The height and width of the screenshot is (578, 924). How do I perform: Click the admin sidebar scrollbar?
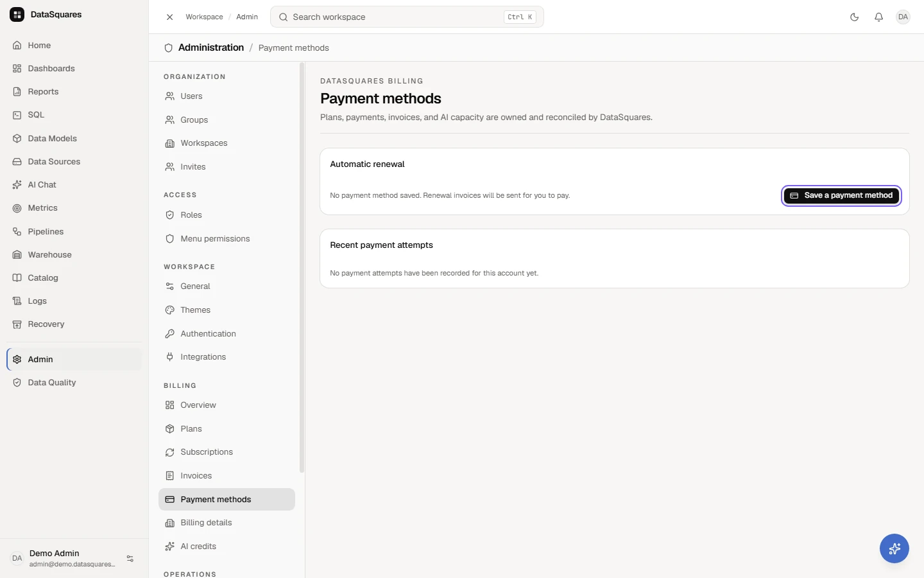click(302, 267)
